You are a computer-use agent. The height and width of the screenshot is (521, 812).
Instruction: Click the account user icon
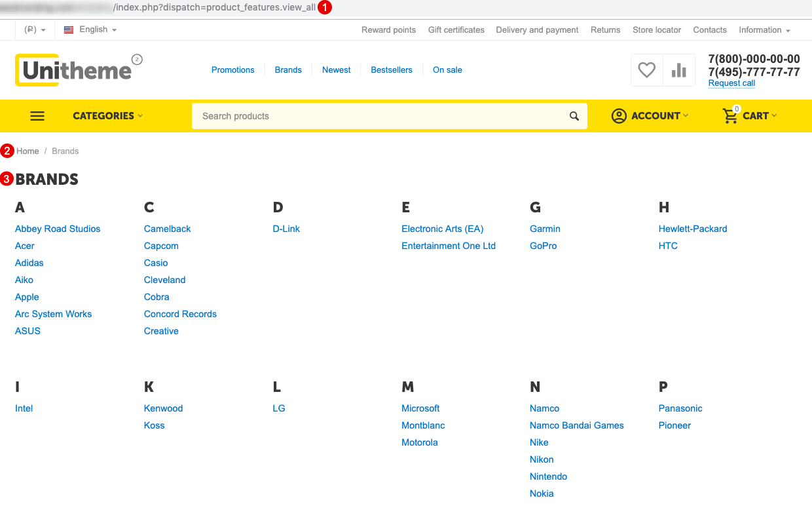[x=619, y=116]
